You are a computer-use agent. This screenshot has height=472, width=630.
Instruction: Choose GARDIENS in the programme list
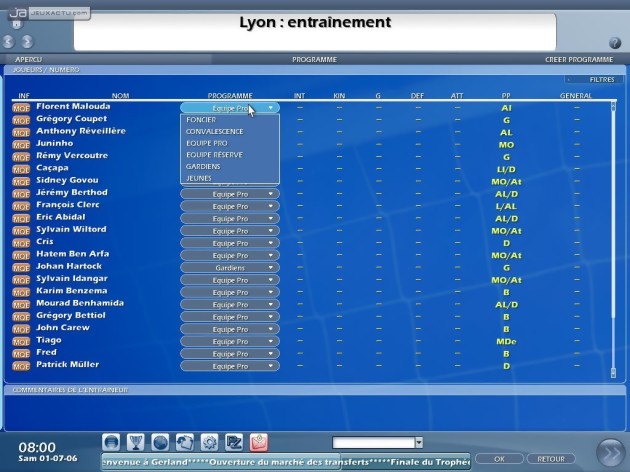[203, 166]
